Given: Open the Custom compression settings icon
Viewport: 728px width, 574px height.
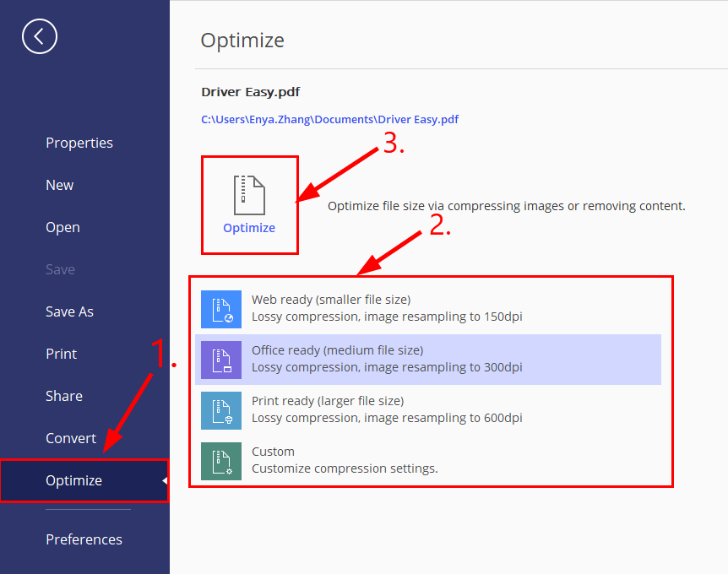Looking at the screenshot, I should point(220,461).
